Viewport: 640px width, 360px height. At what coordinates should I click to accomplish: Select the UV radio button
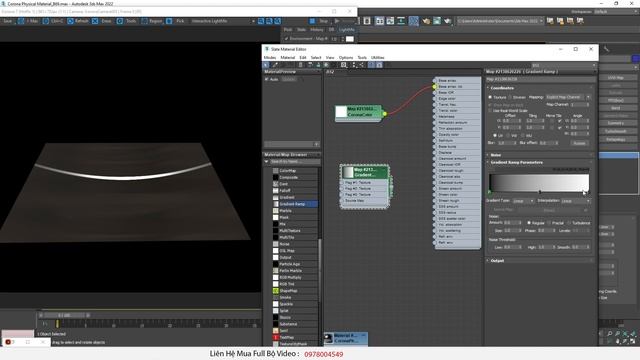click(495, 136)
